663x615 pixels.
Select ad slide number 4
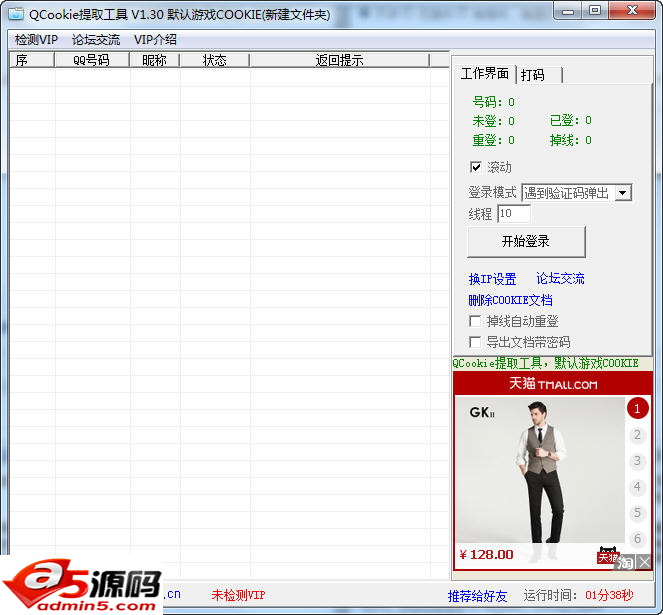tap(637, 487)
